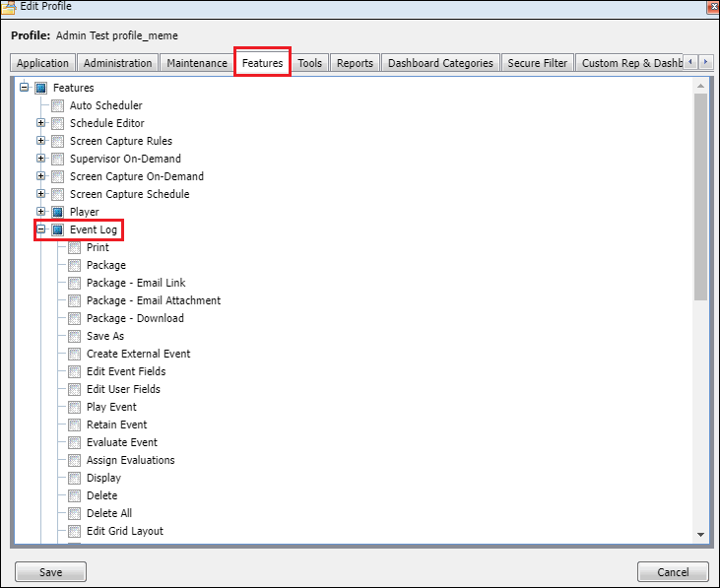Expand the Schedule Editor node
The width and height of the screenshot is (720, 588).
click(x=40, y=123)
